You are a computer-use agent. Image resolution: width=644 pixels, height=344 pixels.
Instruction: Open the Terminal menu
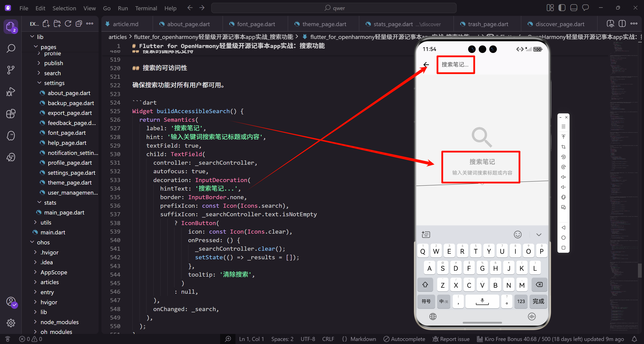pyautogui.click(x=146, y=8)
